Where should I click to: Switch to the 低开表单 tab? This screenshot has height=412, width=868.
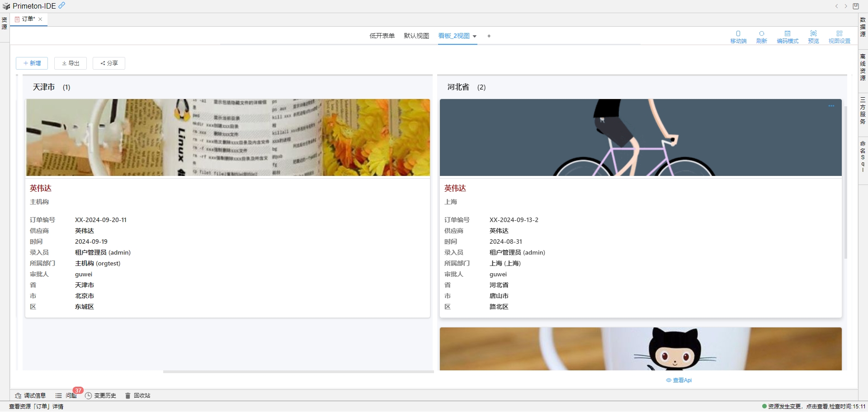pos(382,36)
